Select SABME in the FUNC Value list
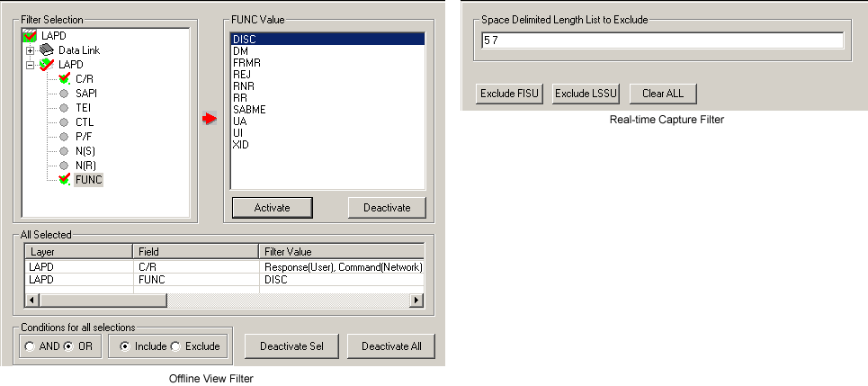 tap(327, 110)
